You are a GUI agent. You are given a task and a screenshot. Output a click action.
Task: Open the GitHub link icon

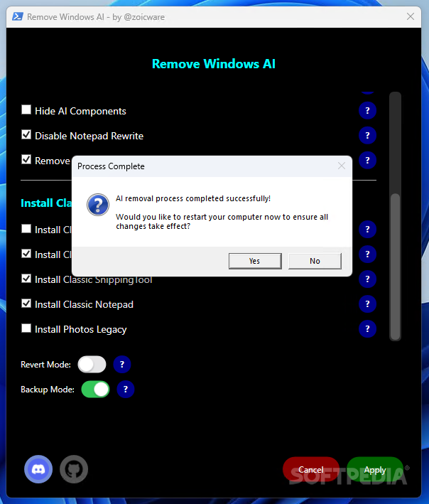click(74, 469)
